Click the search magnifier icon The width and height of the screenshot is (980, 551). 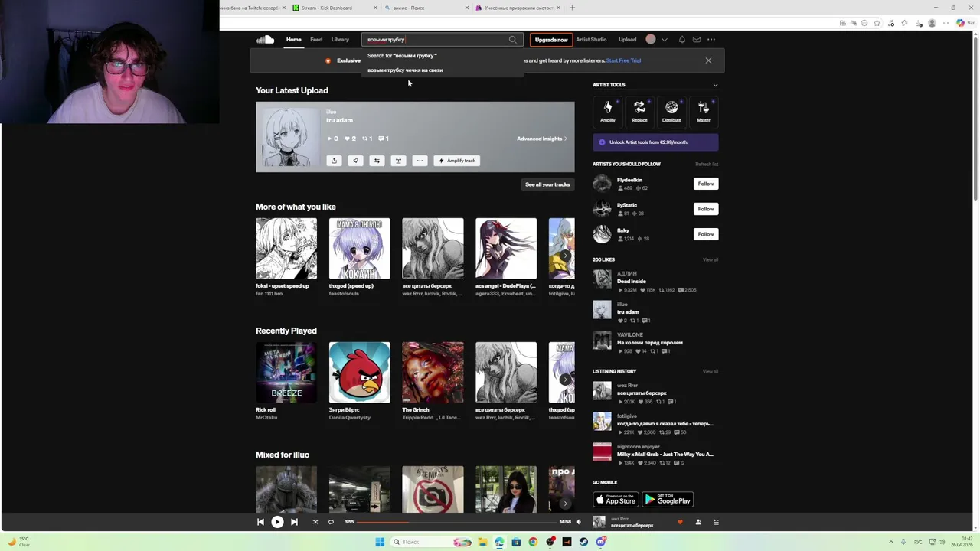tap(513, 40)
